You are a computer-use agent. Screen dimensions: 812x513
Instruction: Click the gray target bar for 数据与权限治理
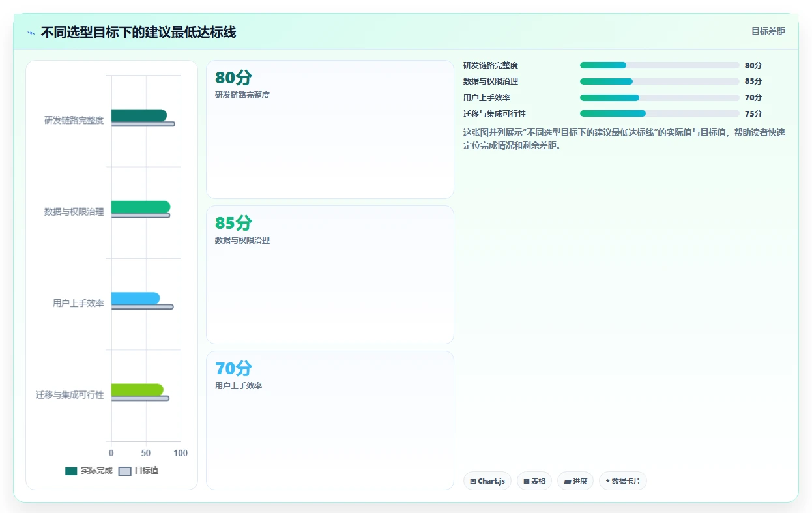point(141,215)
